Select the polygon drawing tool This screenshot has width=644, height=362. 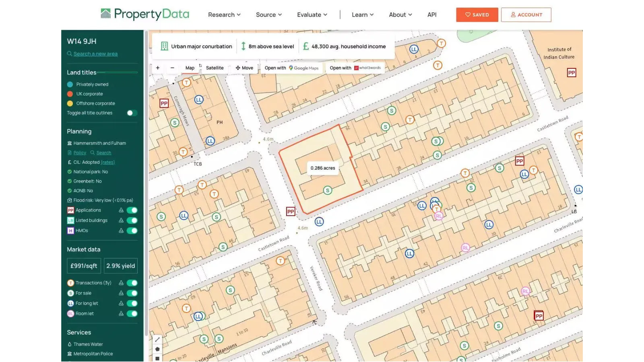point(157,349)
